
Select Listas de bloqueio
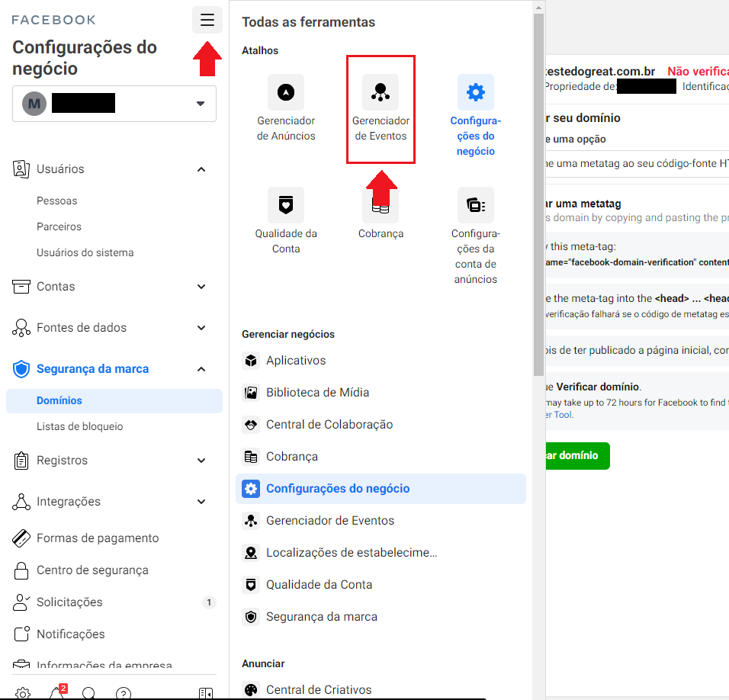point(80,427)
